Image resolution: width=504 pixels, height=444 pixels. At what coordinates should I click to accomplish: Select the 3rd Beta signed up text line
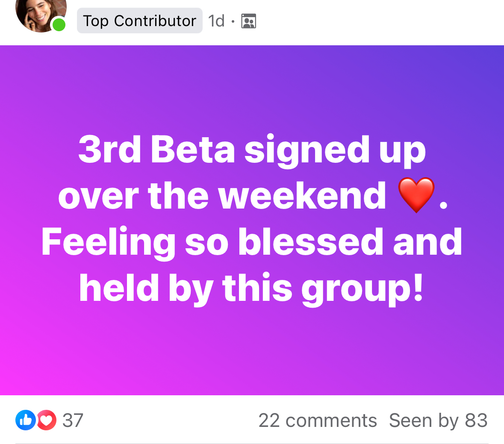(x=251, y=150)
